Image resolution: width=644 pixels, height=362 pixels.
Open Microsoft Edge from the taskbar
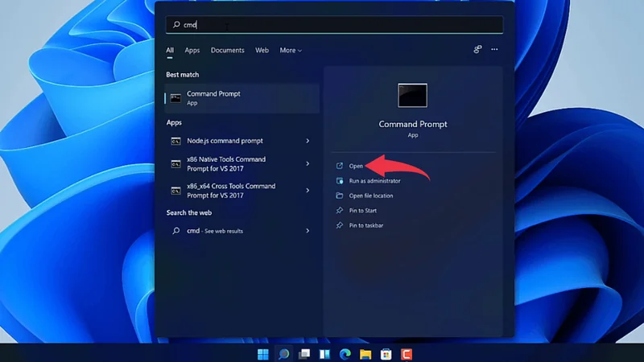[345, 354]
